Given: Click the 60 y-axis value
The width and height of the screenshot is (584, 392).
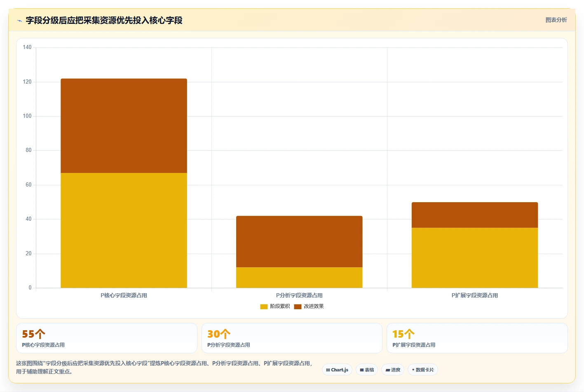Looking at the screenshot, I should [x=28, y=185].
